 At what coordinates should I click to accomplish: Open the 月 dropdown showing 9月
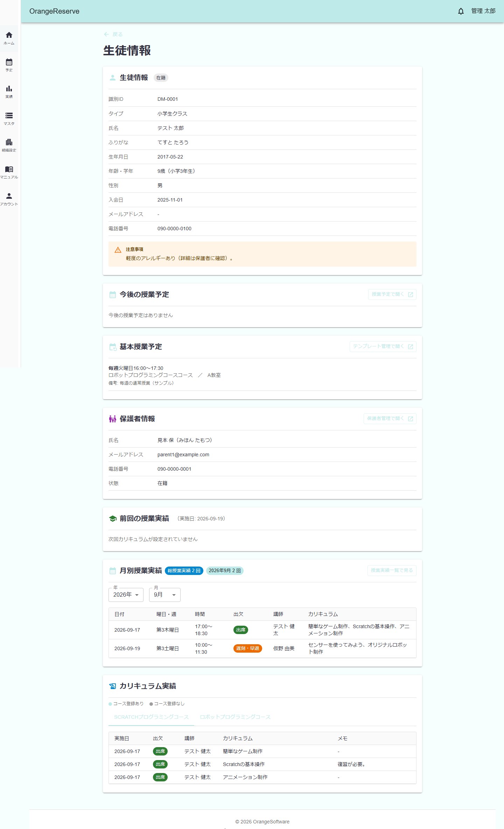(165, 595)
